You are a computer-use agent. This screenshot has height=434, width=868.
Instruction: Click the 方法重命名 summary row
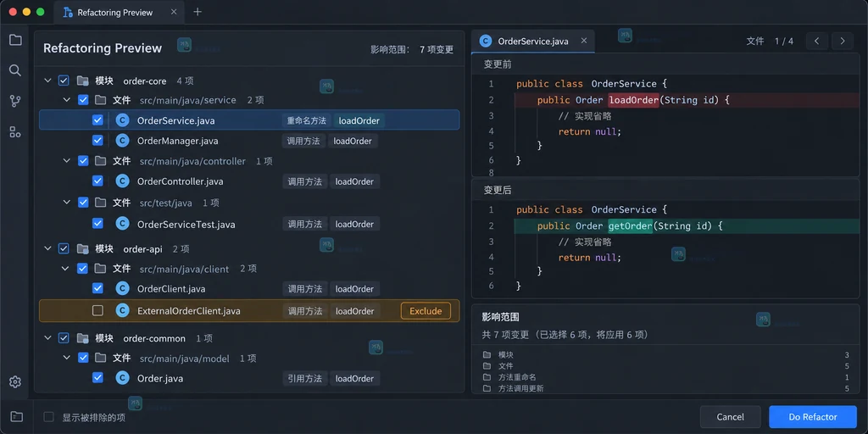pos(665,377)
